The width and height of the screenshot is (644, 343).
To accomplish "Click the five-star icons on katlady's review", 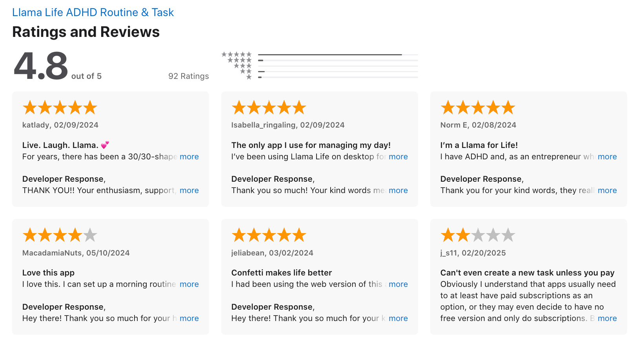I will tap(60, 108).
